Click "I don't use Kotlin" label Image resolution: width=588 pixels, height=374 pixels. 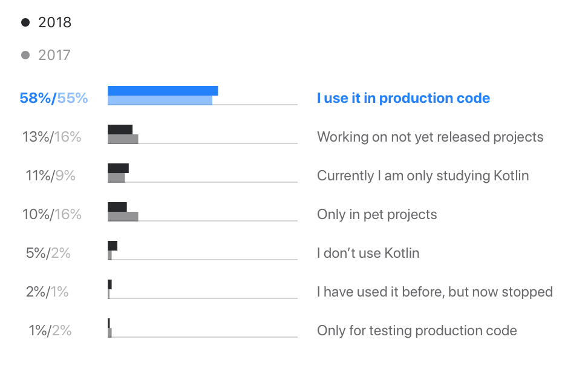(x=368, y=253)
